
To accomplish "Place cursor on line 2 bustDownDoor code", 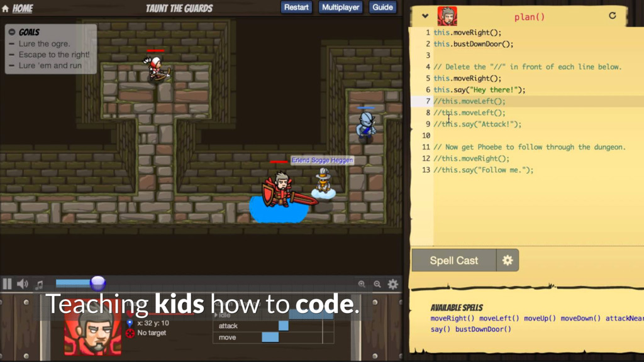I will (473, 44).
